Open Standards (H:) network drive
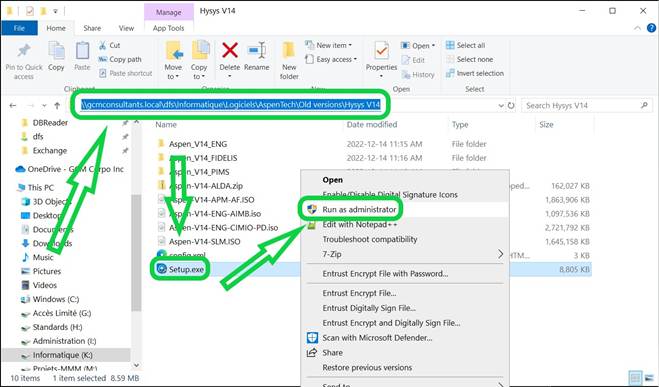 (52, 327)
